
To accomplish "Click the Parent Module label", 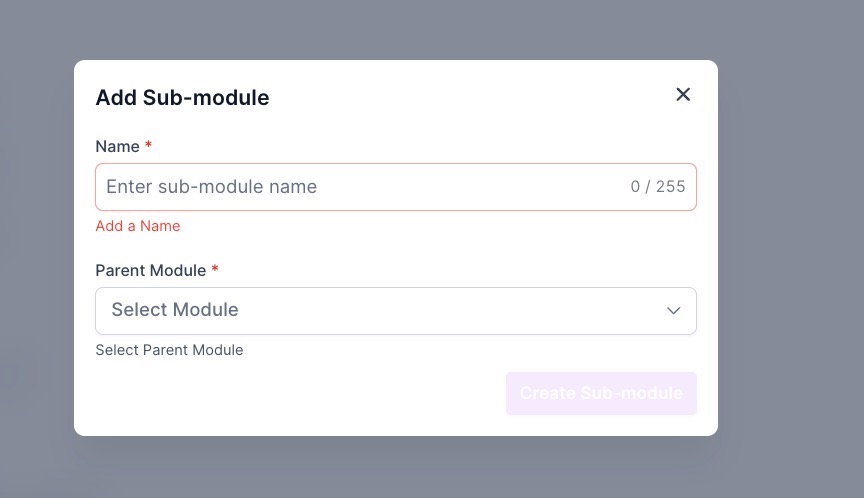I will (150, 270).
